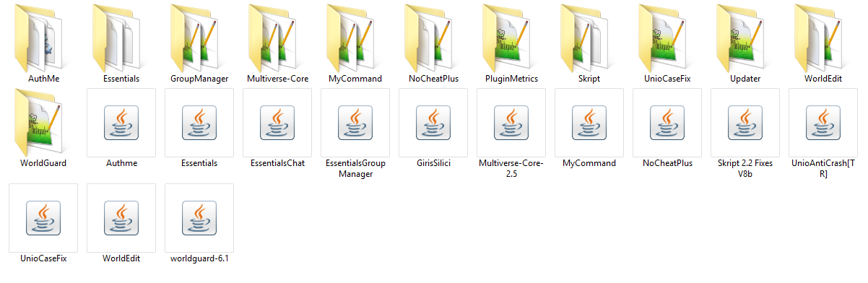Click the UnioAntiCrash[TR] jar icon
The image size is (868, 283).
click(823, 122)
